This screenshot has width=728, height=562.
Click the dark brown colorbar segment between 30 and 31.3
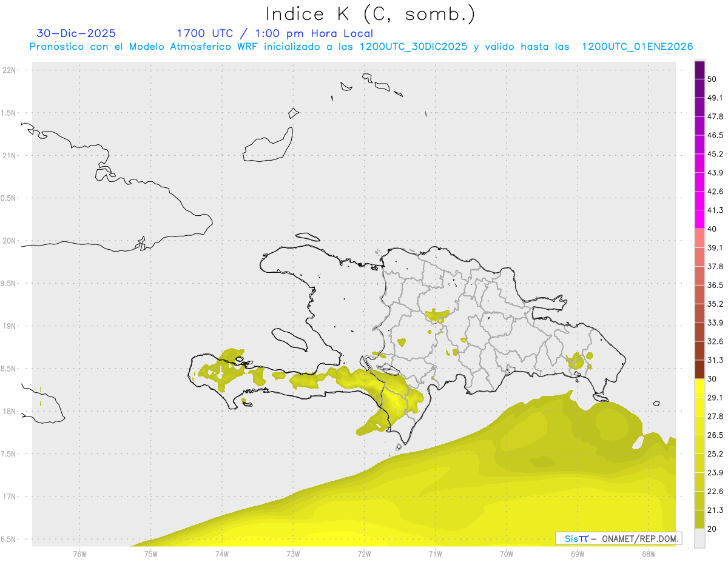coord(699,369)
